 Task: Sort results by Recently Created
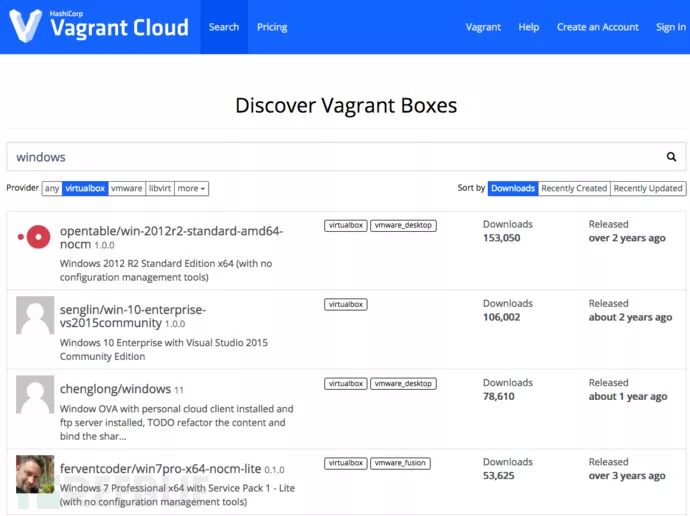[x=574, y=188]
